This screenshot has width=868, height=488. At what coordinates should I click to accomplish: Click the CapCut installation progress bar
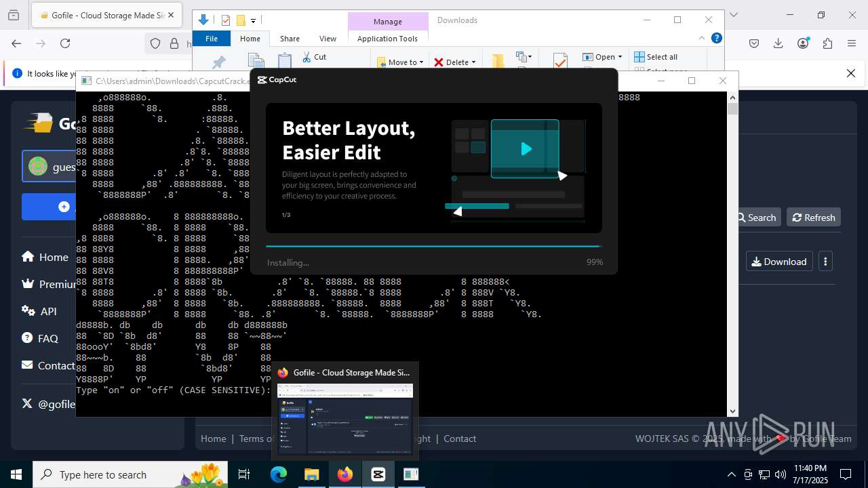tap(433, 247)
